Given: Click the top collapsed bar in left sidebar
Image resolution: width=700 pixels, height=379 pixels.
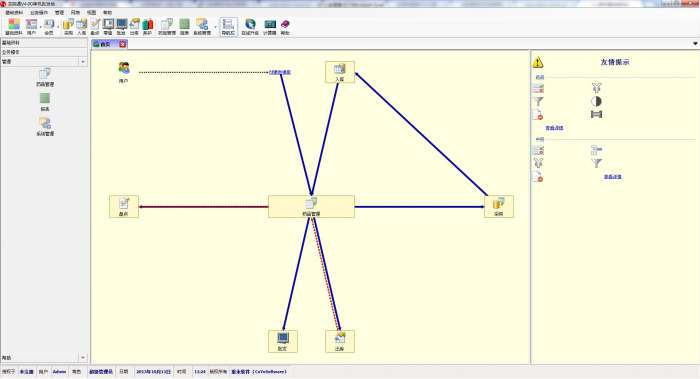Looking at the screenshot, I should pyautogui.click(x=44, y=43).
